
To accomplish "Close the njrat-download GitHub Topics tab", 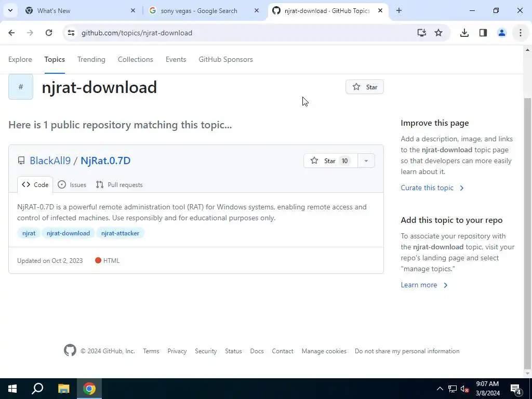I will coord(380,10).
